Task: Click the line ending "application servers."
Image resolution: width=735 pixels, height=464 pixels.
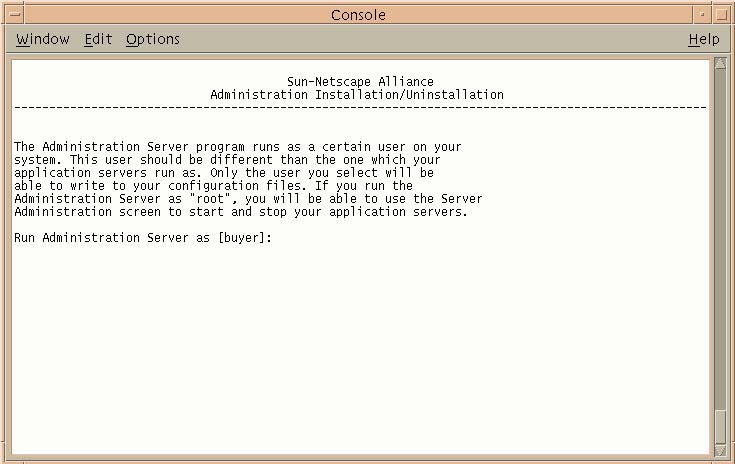Action: coord(241,212)
